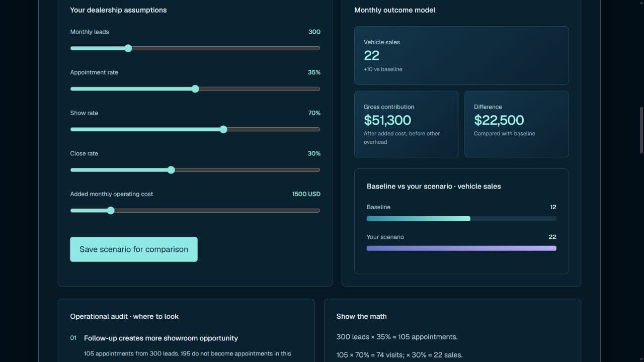Screen dimensions: 644x362
Task: Click the Your scenario count 22
Action: click(x=552, y=237)
